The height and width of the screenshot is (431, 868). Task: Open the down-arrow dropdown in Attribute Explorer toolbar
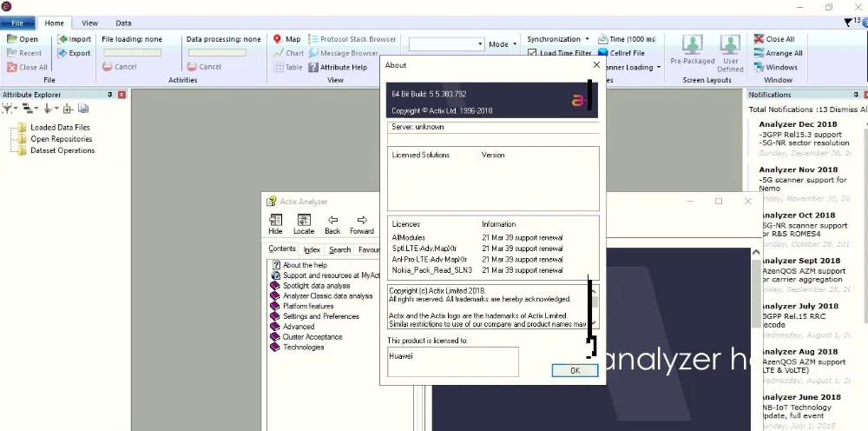tap(51, 109)
